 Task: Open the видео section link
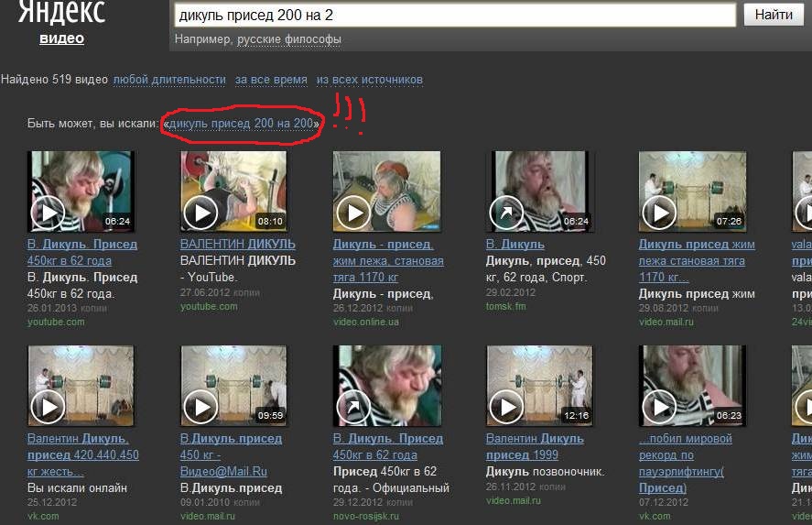click(61, 38)
